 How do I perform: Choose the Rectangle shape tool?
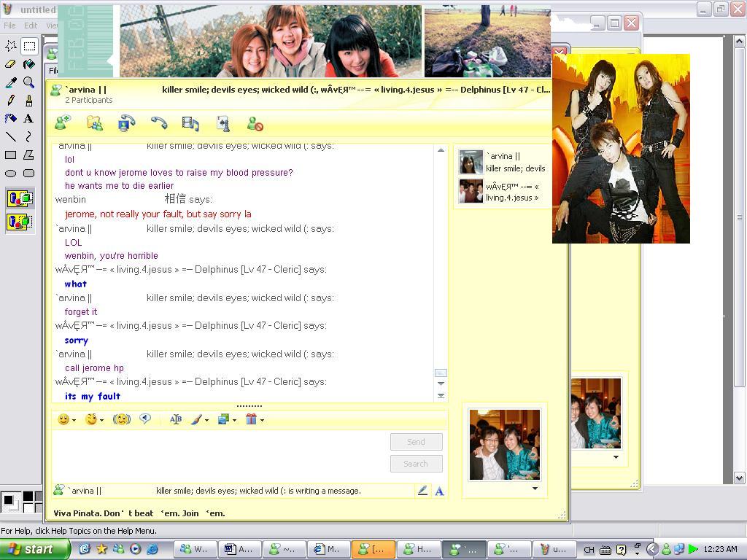10,155
